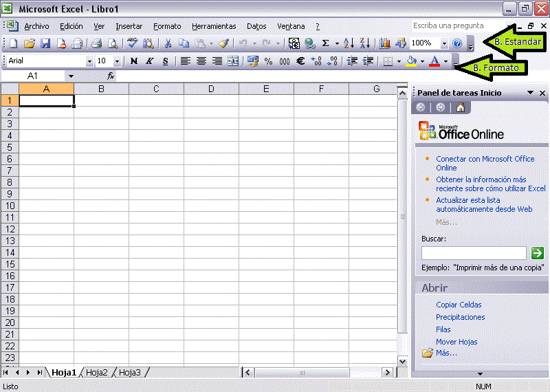
Task: Open the Font Color dropdown arrow
Action: coord(445,61)
